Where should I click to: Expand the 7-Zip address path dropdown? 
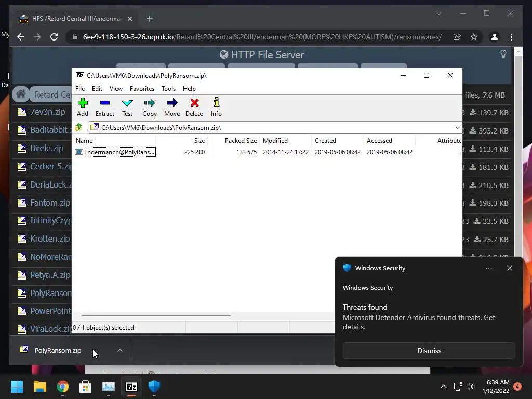click(457, 128)
